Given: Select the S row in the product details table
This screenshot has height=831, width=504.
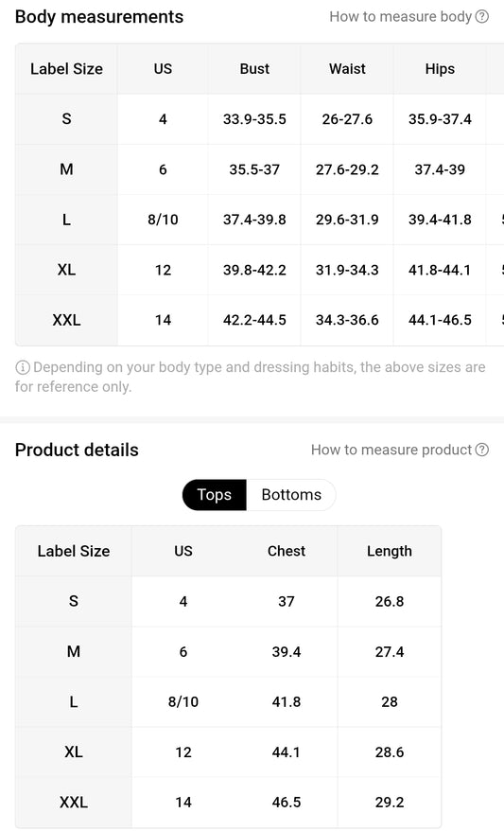Looking at the screenshot, I should point(228,601).
